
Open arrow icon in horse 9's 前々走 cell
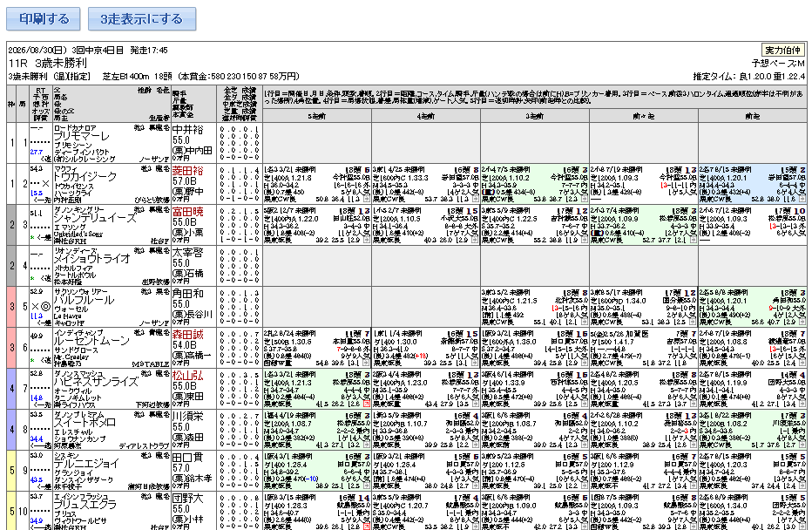694,486
